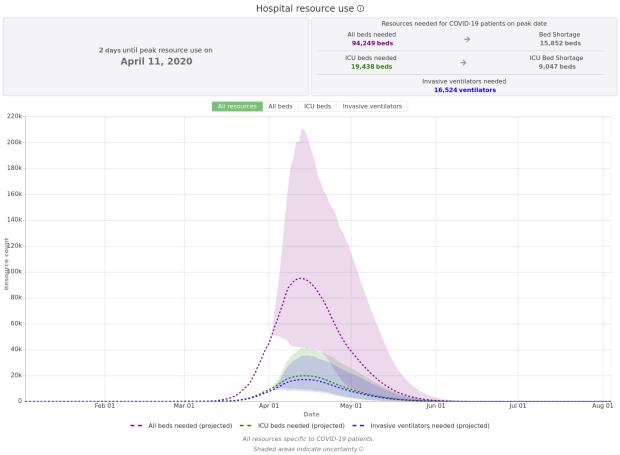Image resolution: width=620 pixels, height=455 pixels.
Task: Click the Jun 01 axis label
Action: (x=435, y=406)
